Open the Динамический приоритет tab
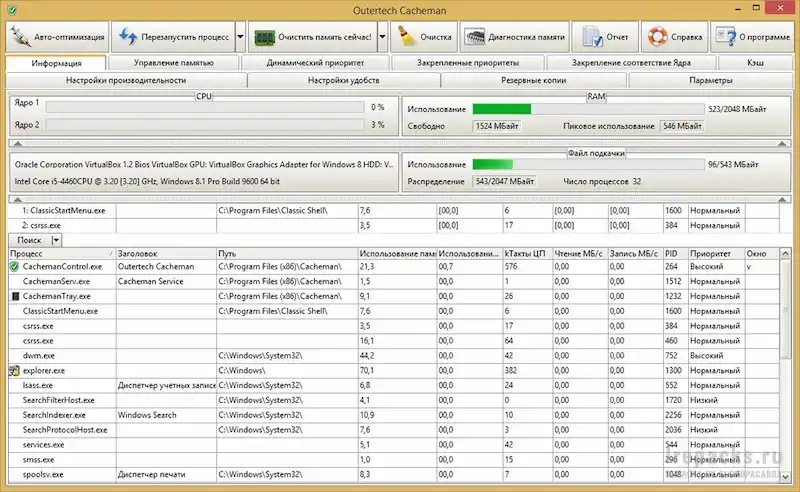This screenshot has width=800, height=492. (315, 63)
